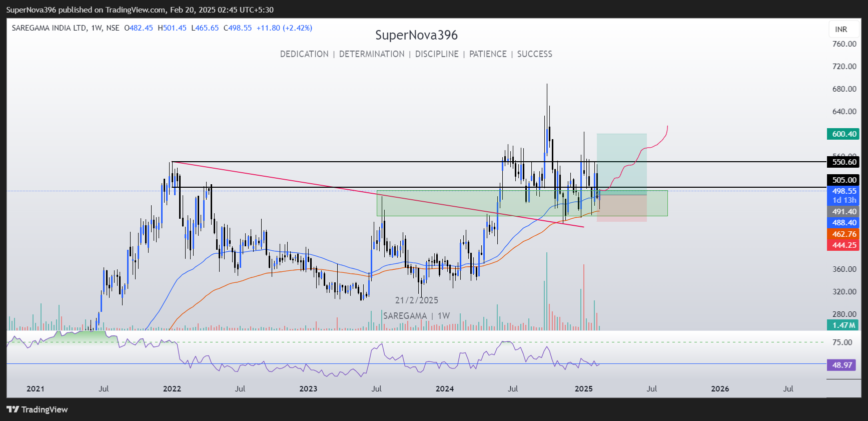
Task: Click the O482.45 open value in header
Action: [x=139, y=28]
